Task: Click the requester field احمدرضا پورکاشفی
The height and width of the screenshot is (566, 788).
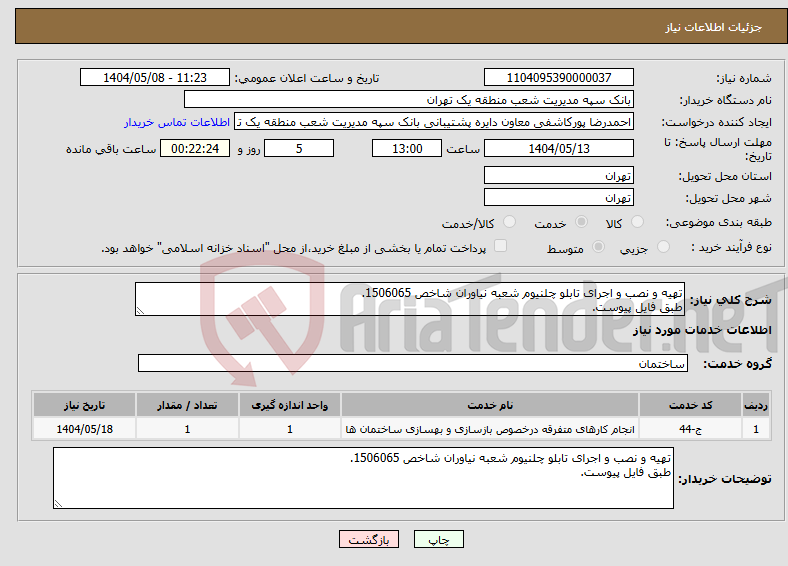Action: tap(434, 122)
